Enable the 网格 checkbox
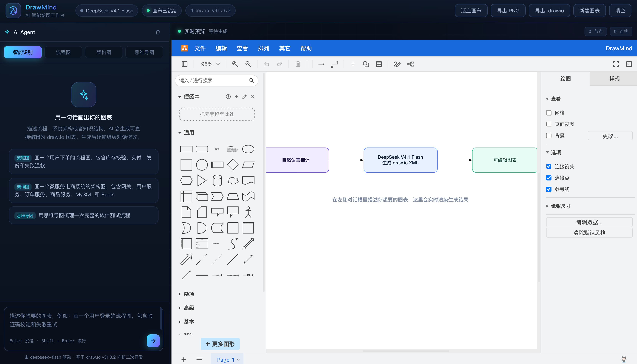Viewport: 637px width, 364px height. click(x=549, y=113)
